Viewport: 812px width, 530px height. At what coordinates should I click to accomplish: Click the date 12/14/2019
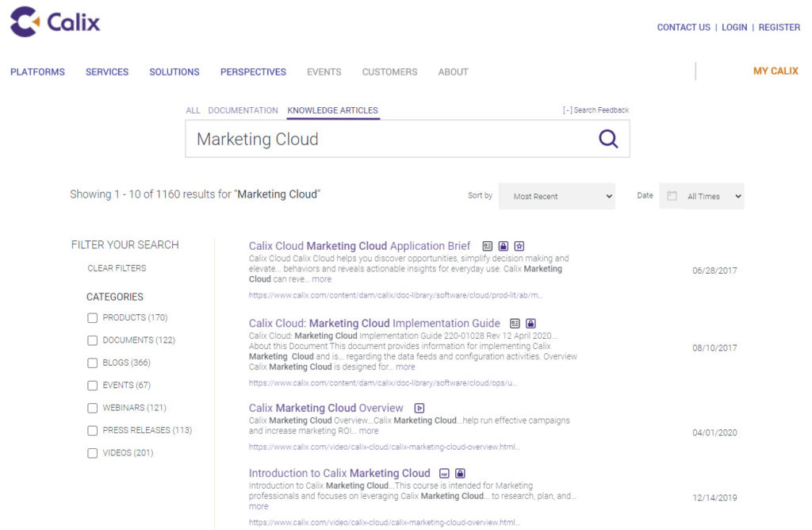click(x=714, y=498)
